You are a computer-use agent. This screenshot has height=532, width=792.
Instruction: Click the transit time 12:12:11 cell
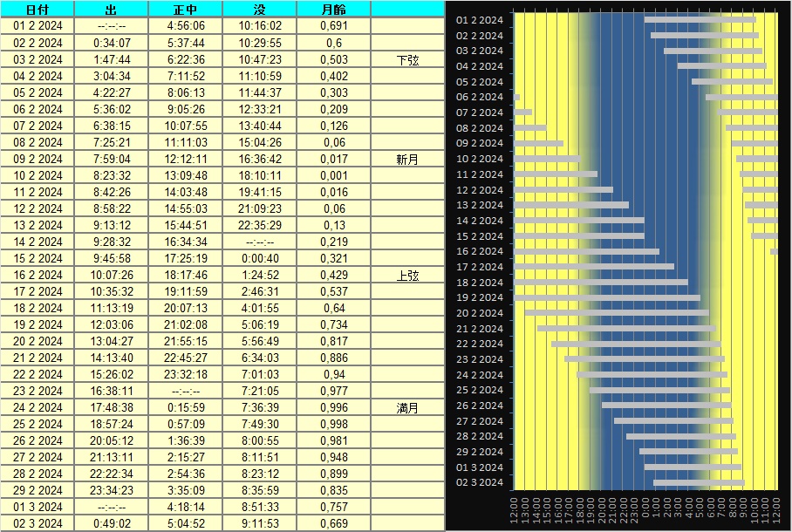coord(185,160)
